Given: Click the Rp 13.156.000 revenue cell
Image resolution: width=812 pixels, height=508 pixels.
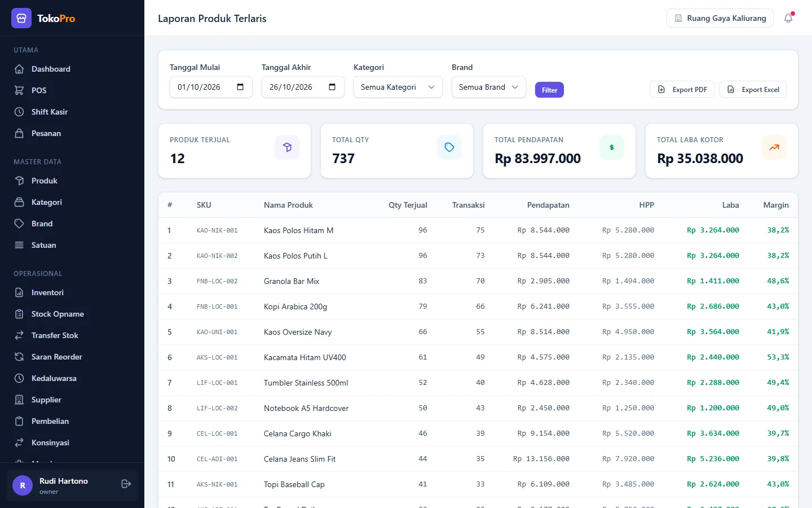Looking at the screenshot, I should tap(541, 459).
